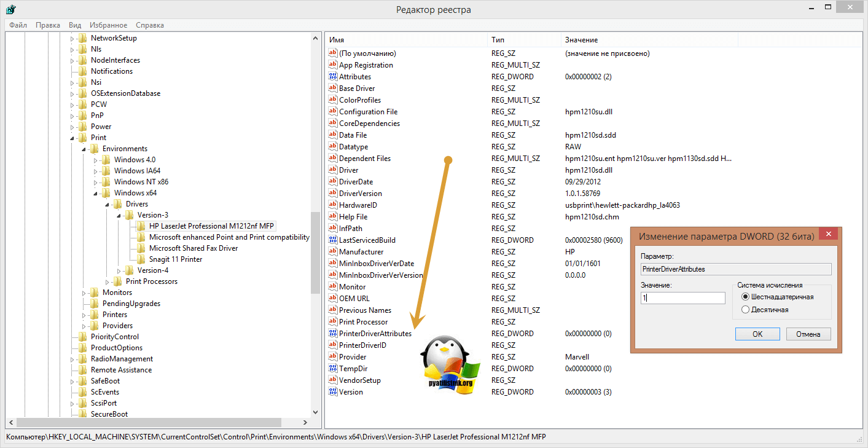Click the LastServicedBuild DWORD icon
Viewport: 868px width, 448px height.
pos(333,240)
